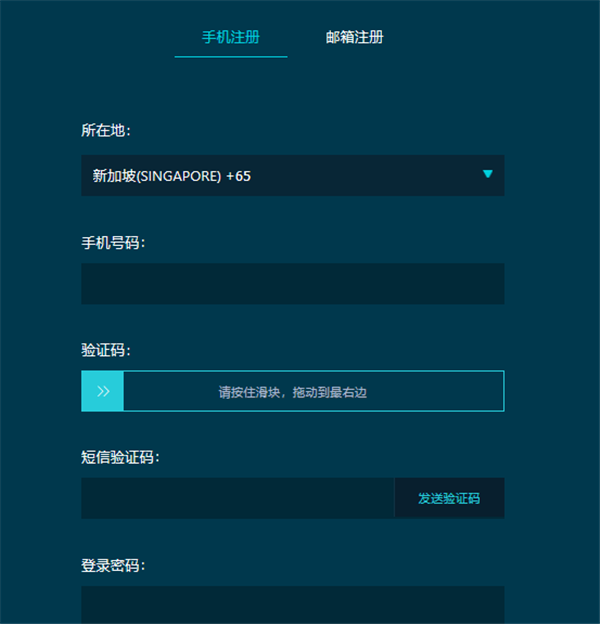Focus the 手机号码 input field

coord(292,284)
